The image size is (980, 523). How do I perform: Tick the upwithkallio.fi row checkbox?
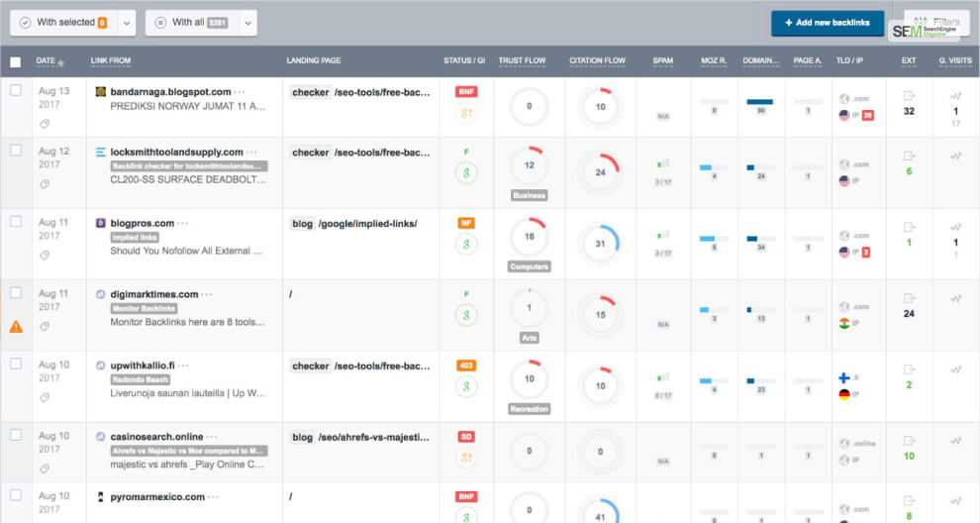click(x=16, y=365)
